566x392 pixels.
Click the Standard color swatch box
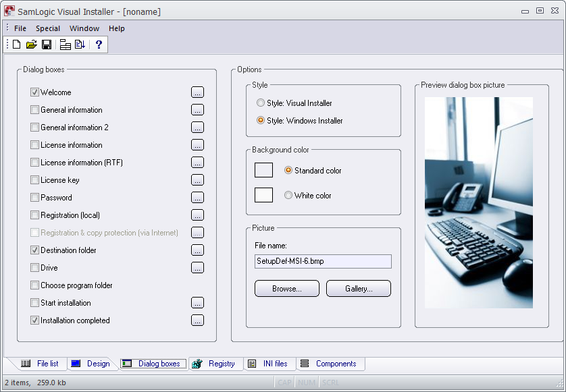click(x=264, y=170)
